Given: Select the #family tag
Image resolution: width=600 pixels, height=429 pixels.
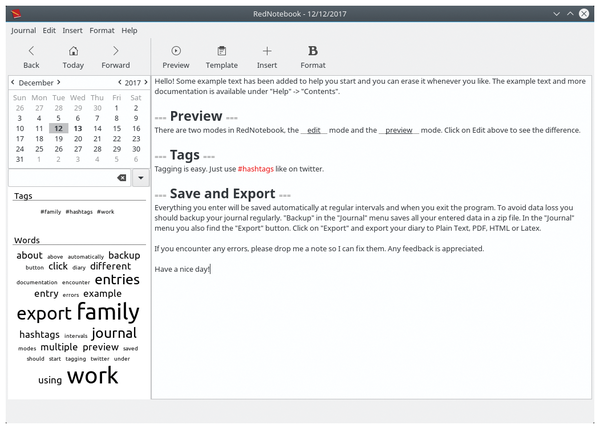Looking at the screenshot, I should click(x=51, y=212).
